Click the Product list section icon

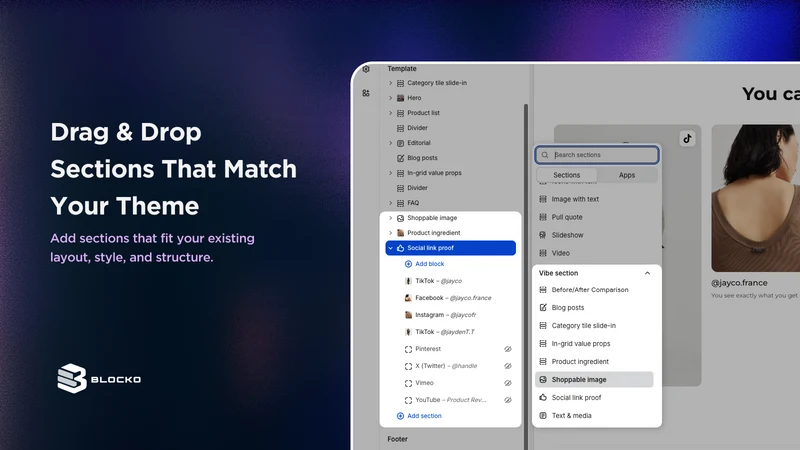tap(401, 113)
